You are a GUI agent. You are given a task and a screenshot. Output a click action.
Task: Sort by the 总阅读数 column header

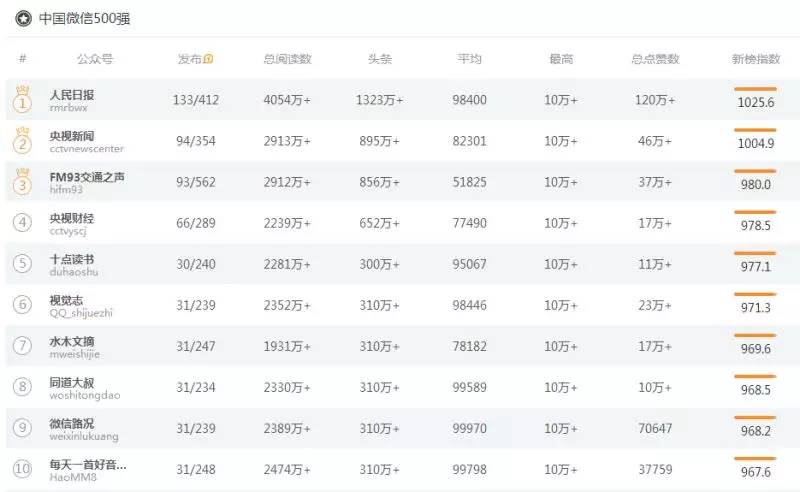coord(287,59)
